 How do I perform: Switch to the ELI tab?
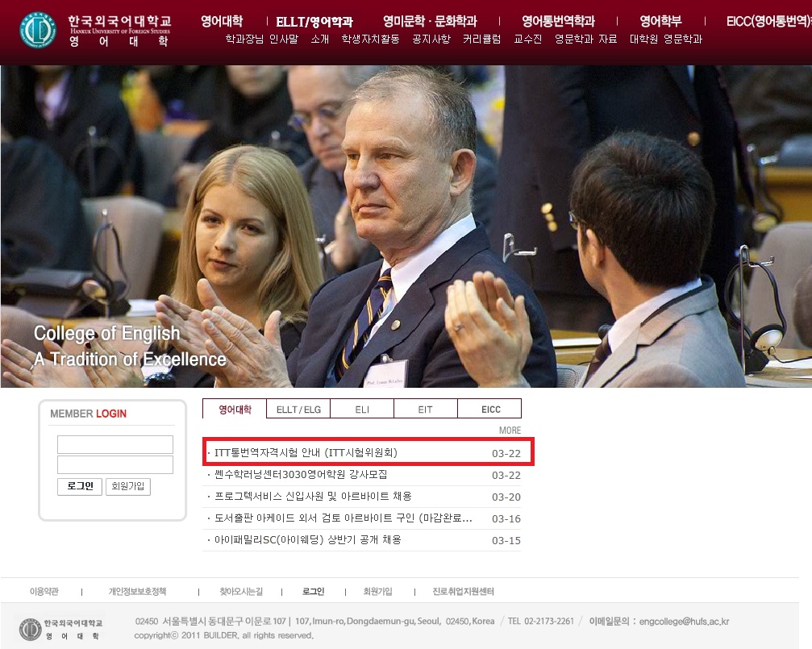(x=362, y=410)
